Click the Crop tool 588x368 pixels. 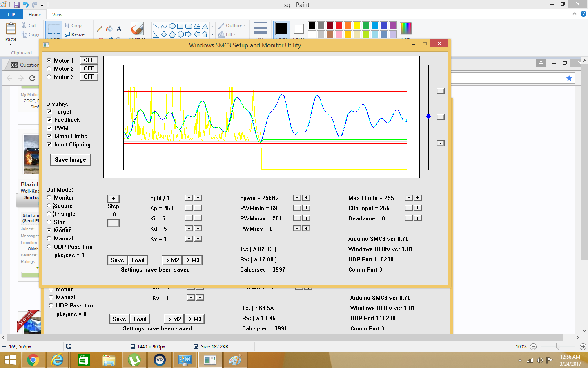(73, 25)
